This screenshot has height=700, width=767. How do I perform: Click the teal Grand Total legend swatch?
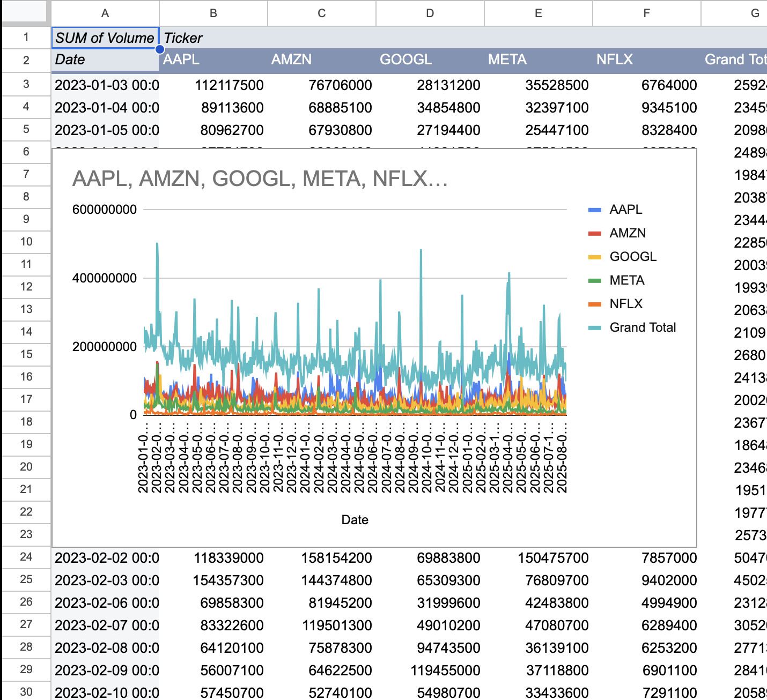(x=595, y=328)
